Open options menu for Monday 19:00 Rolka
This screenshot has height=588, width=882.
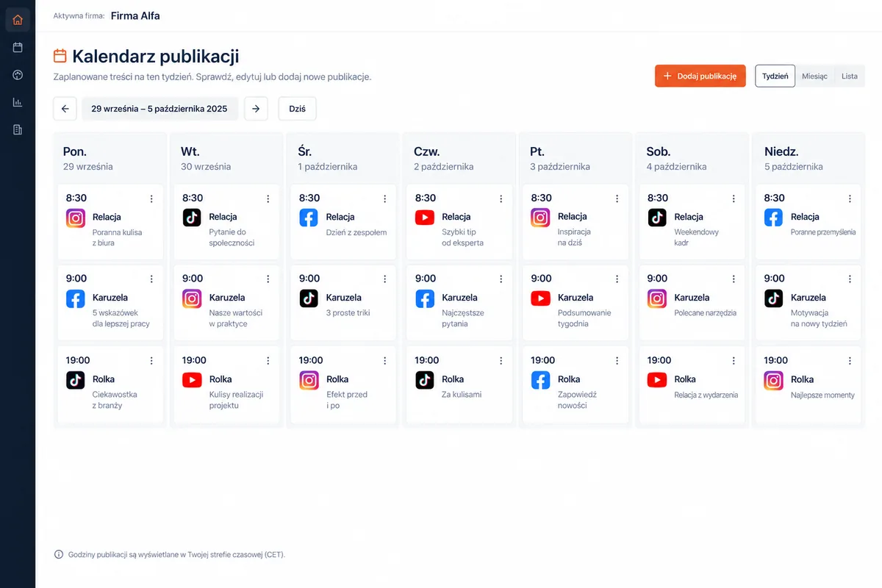pos(151,361)
